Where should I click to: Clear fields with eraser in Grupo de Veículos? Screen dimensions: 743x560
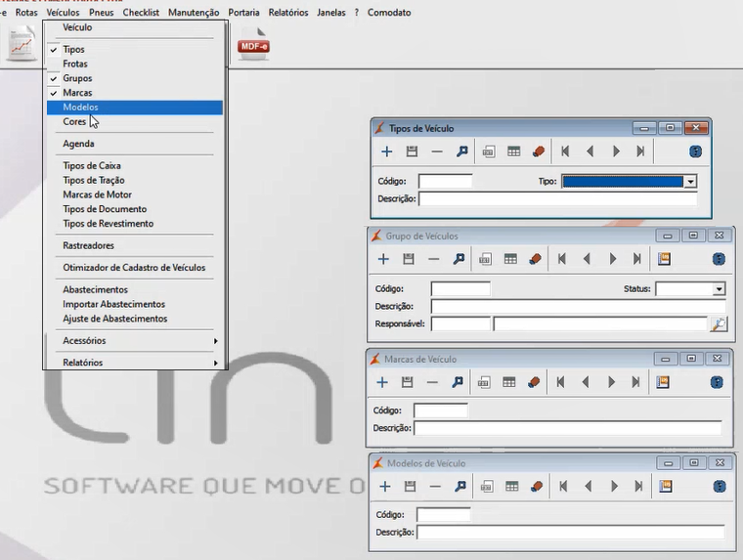click(x=536, y=259)
